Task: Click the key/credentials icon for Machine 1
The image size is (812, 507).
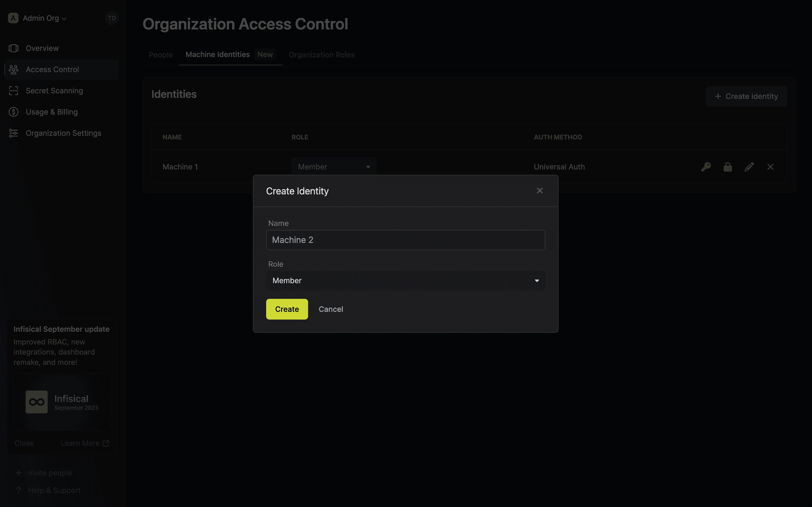Action: [706, 167]
